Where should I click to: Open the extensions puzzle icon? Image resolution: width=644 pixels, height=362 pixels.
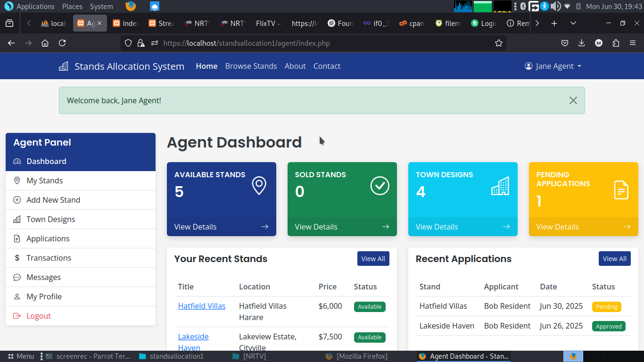pyautogui.click(x=616, y=43)
